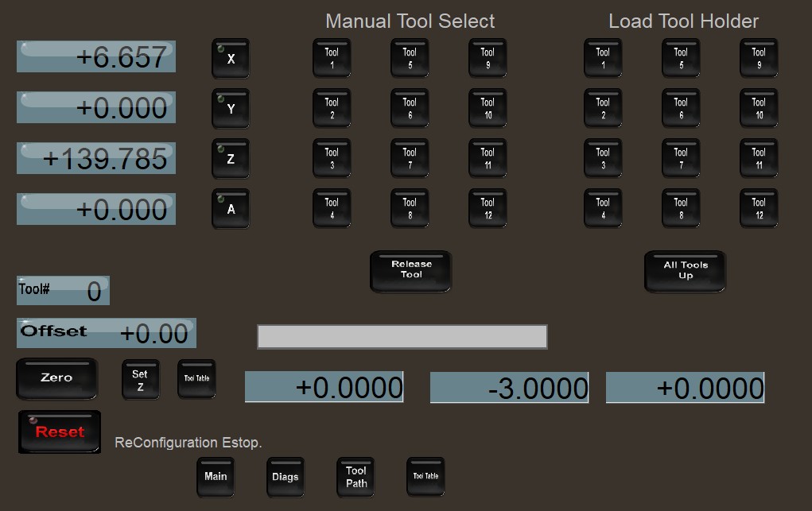This screenshot has height=511, width=812.
Task: Click the X axis button
Action: coord(231,59)
